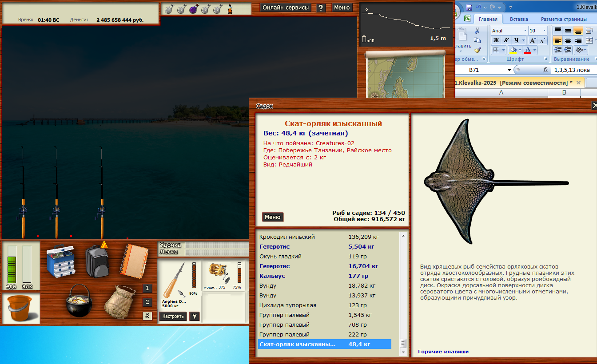
Task: Select rod slot 3
Action: 147,316
